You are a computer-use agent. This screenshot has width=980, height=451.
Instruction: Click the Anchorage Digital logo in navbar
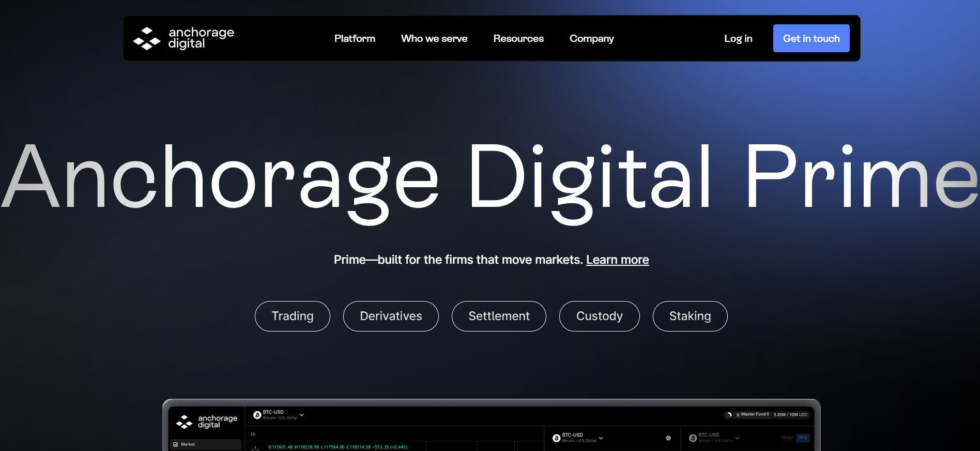point(183,38)
